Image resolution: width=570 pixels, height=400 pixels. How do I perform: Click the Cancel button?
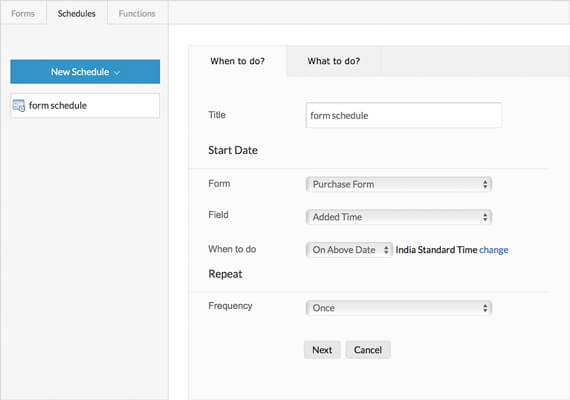(x=368, y=350)
